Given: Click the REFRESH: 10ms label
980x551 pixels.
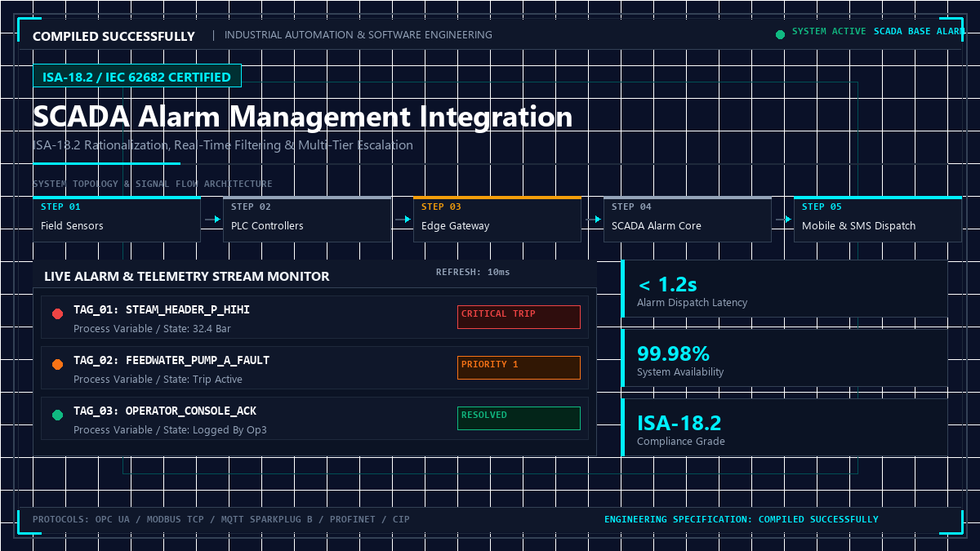Looking at the screenshot, I should 473,272.
